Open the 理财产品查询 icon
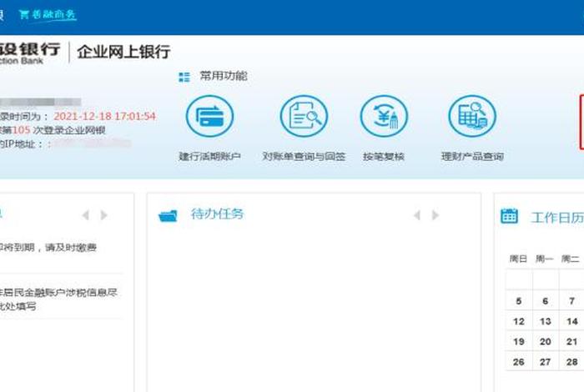584x392 pixels. point(472,116)
